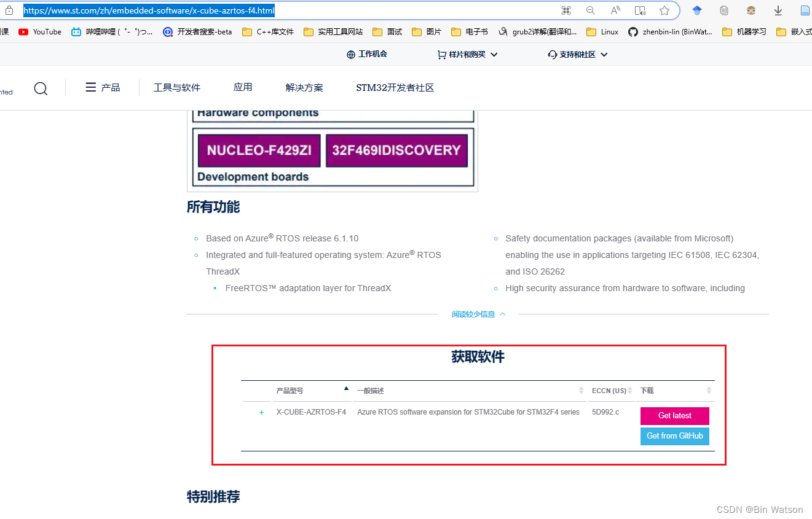This screenshot has height=519, width=812.
Task: Open the 工具与软件 menu
Action: pos(177,88)
